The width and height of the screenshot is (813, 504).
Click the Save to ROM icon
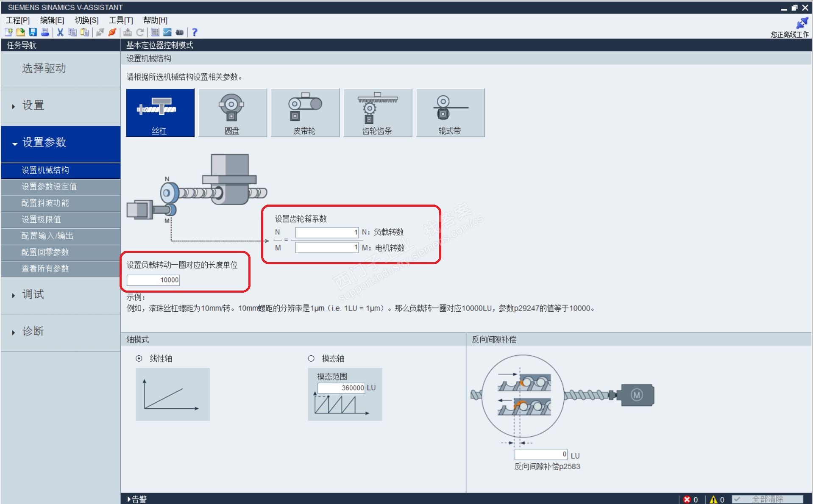pos(128,32)
